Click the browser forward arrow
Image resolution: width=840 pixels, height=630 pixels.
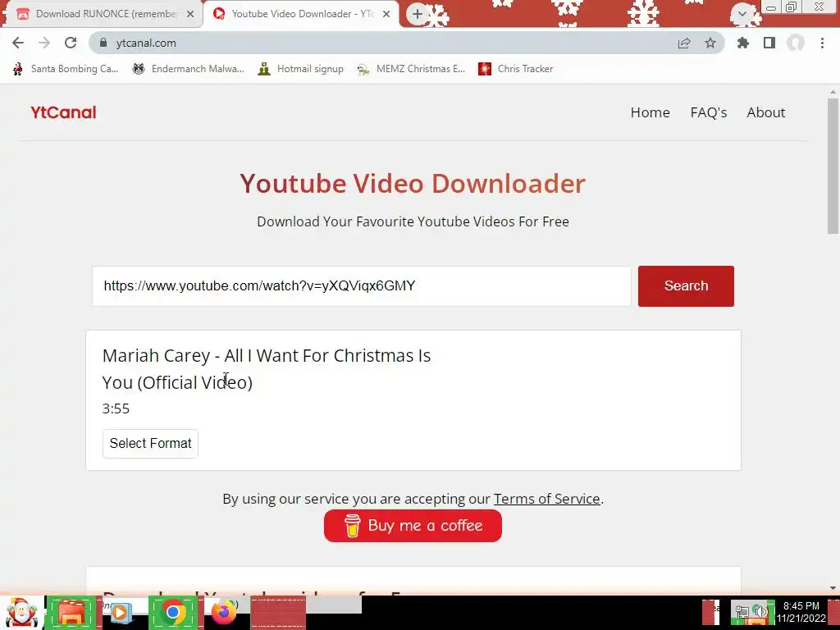44,43
